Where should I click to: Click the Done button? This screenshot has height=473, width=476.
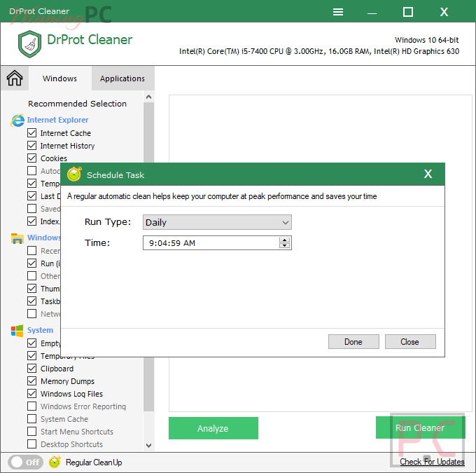(353, 342)
